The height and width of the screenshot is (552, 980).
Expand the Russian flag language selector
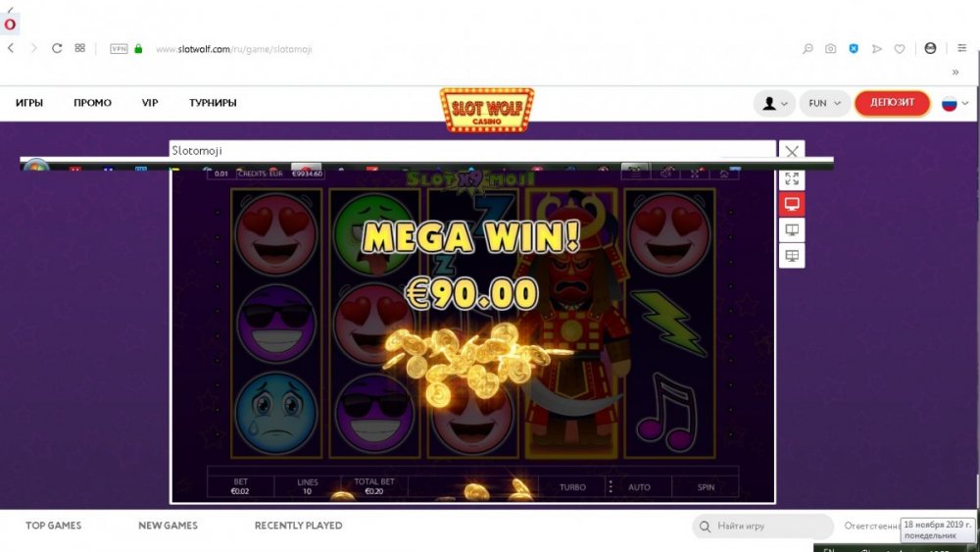tap(955, 103)
